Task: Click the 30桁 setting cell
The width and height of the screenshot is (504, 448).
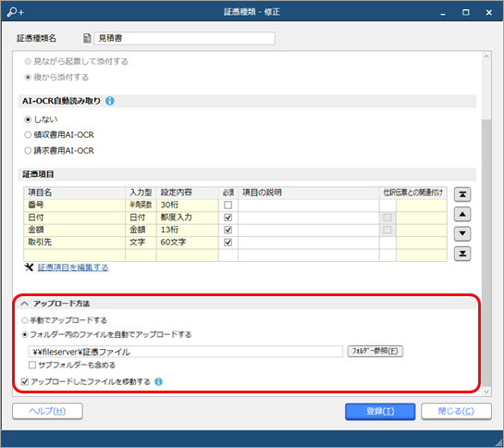Action: (x=188, y=205)
